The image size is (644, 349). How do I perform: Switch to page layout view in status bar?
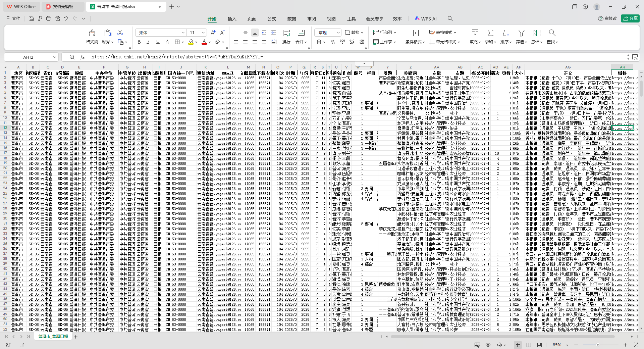pos(529,345)
